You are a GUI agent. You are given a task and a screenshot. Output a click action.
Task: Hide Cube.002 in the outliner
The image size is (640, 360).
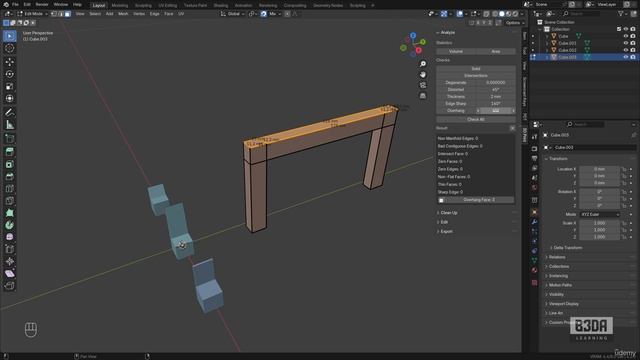pos(625,50)
